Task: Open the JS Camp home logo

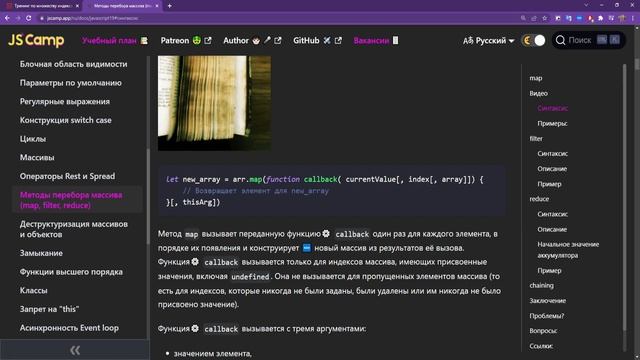Action: [x=36, y=40]
